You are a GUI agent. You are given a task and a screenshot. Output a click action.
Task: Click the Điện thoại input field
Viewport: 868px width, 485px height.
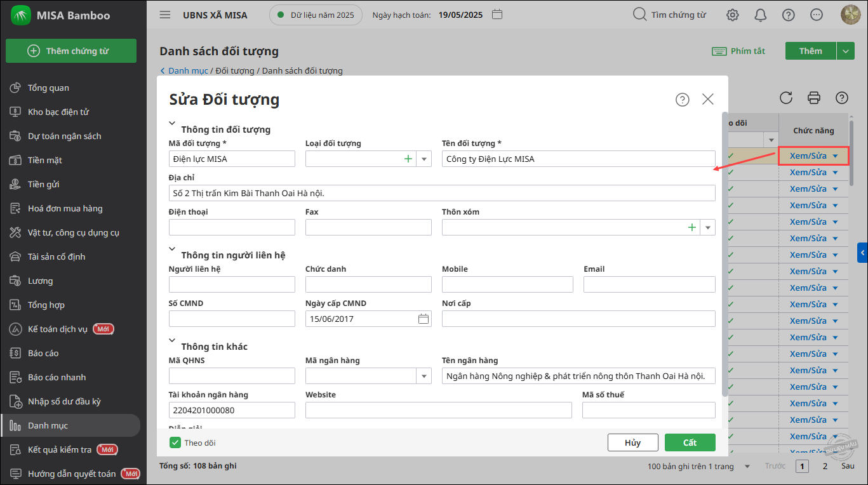(232, 227)
